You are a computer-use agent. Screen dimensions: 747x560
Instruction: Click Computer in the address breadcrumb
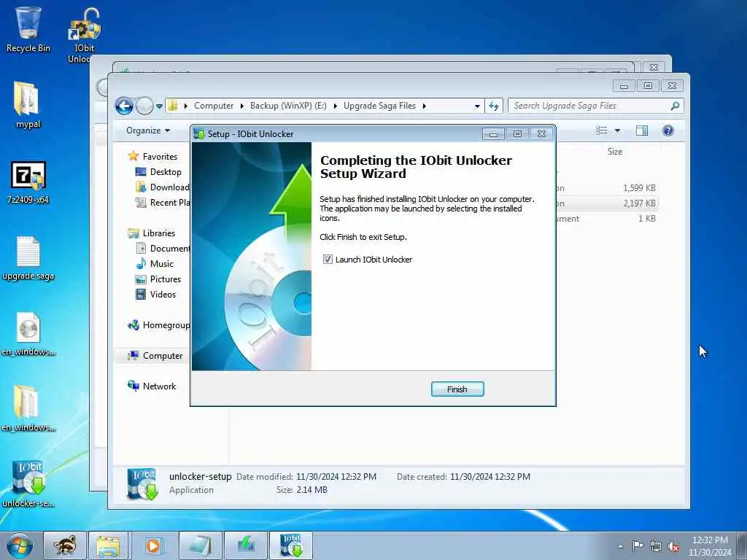point(214,106)
